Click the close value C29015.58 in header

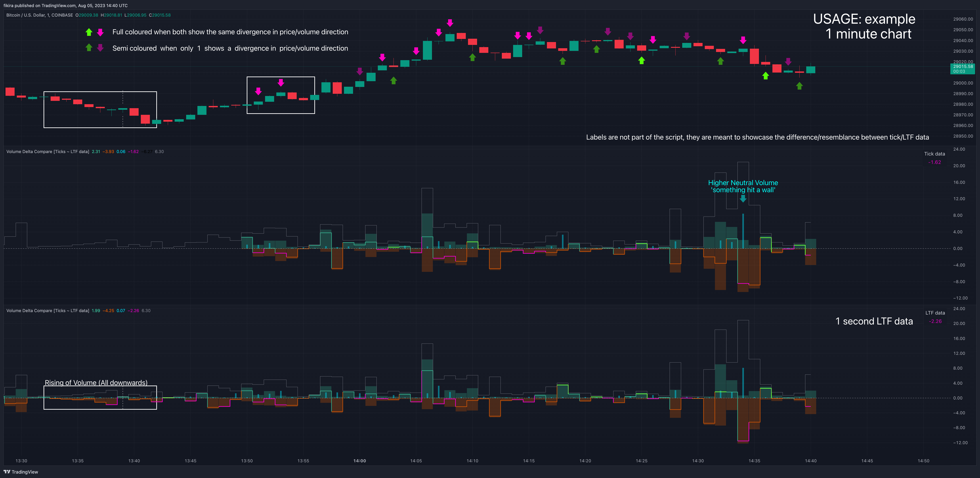tap(160, 15)
